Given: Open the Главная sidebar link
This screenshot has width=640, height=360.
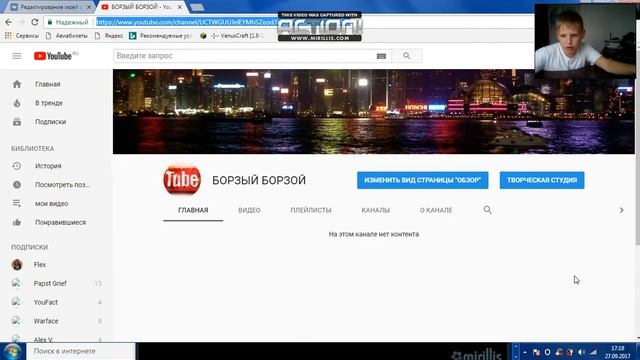Looking at the screenshot, I should (x=48, y=84).
